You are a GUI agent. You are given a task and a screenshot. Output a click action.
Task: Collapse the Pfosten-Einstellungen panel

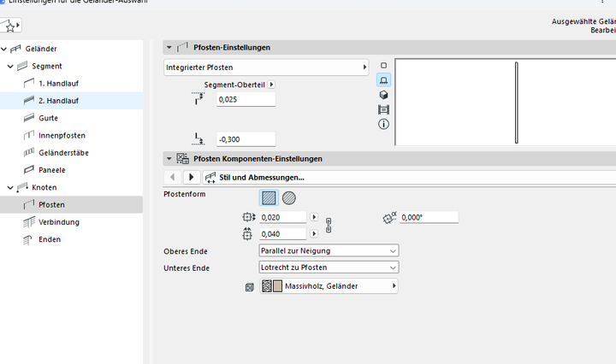pos(169,48)
